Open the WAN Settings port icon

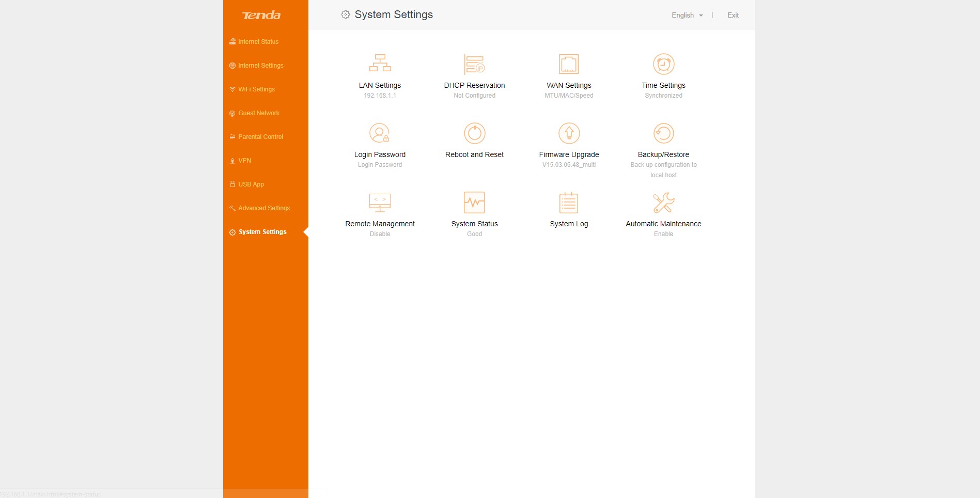[569, 64]
